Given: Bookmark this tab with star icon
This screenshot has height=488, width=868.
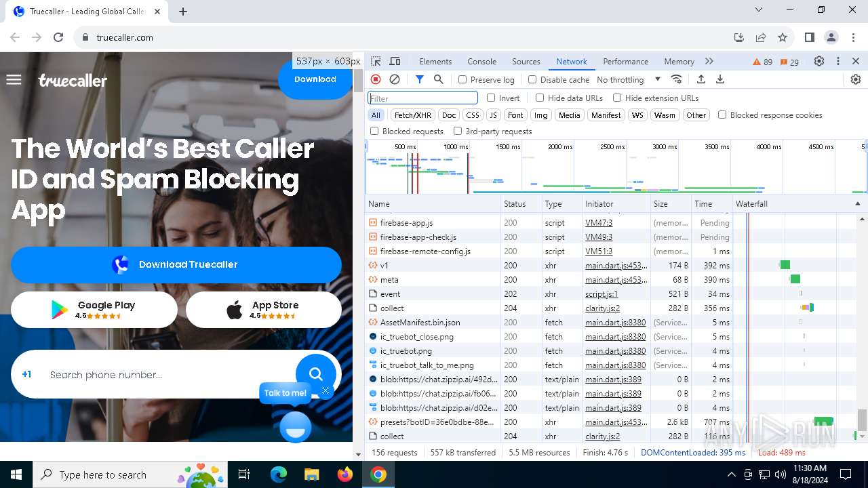Looking at the screenshot, I should click(x=783, y=37).
